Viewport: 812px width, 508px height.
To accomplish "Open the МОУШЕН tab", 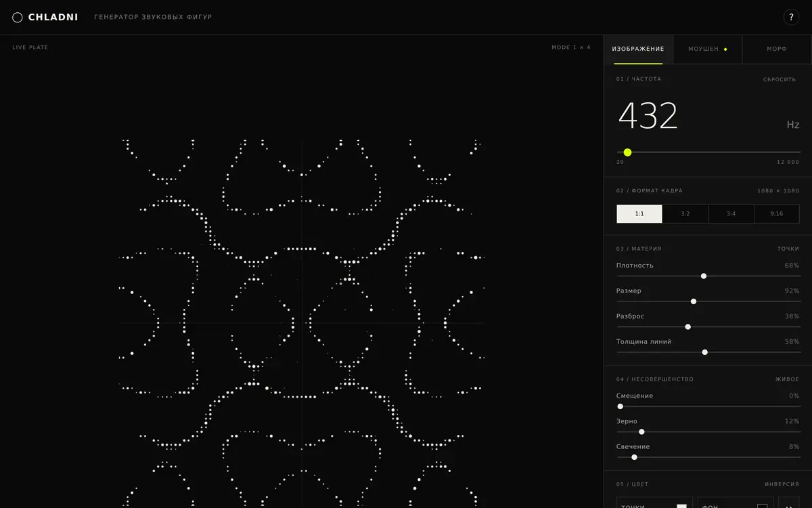I will 707,49.
